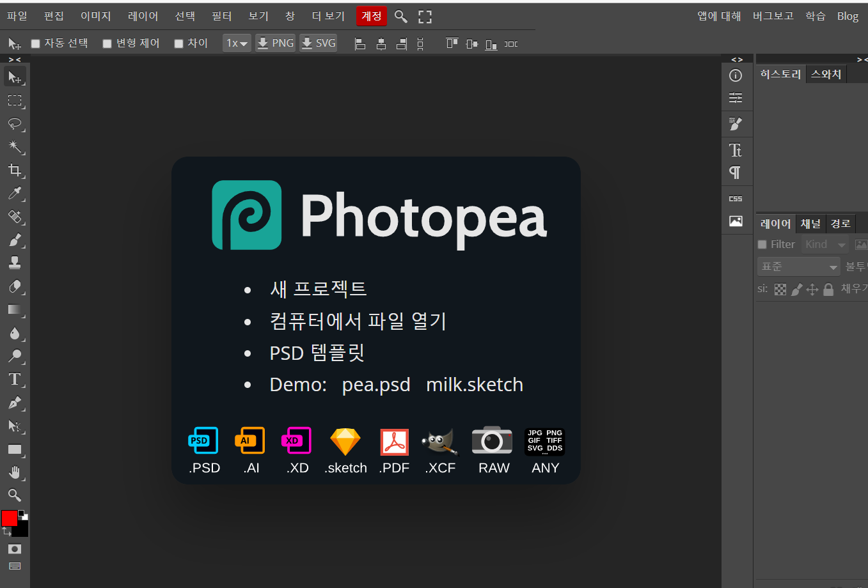Open the Paragraph panel icon

click(736, 173)
